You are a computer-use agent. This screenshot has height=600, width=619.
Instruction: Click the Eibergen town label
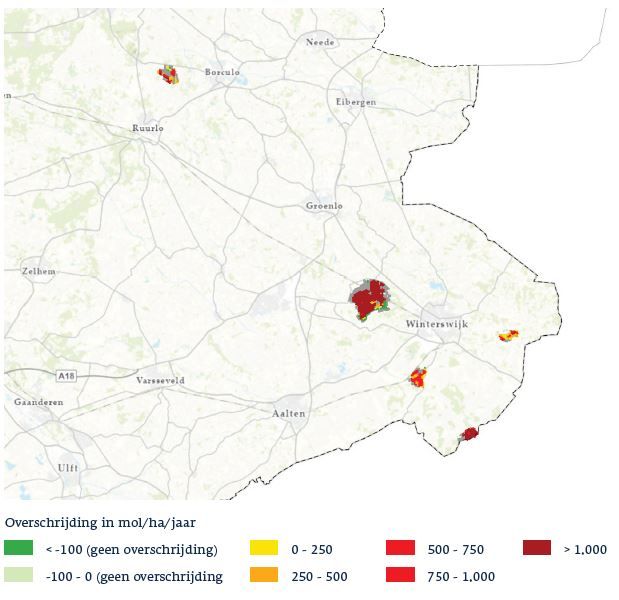point(356,102)
